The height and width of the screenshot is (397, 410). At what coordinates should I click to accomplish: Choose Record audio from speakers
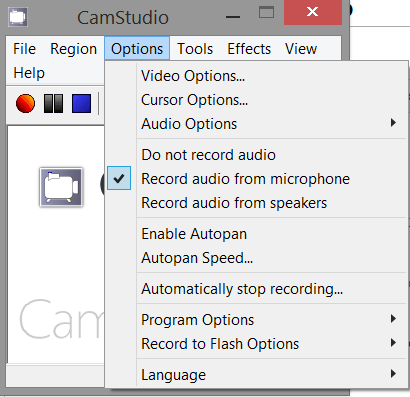click(257, 203)
